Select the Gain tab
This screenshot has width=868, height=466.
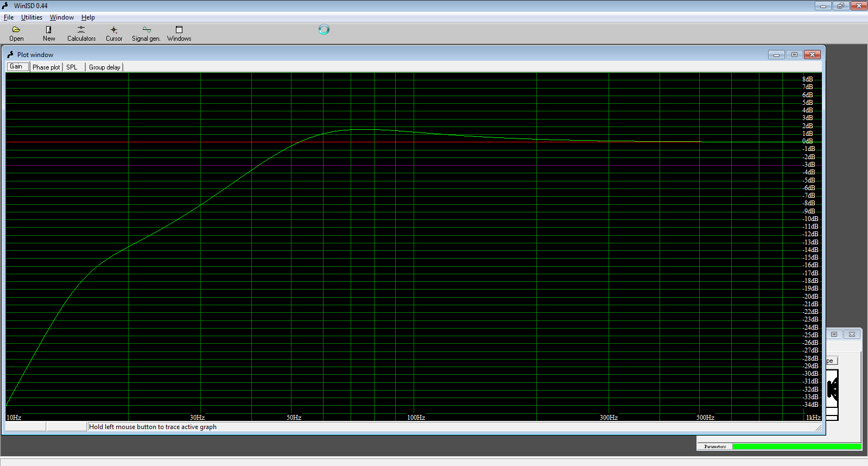[17, 66]
